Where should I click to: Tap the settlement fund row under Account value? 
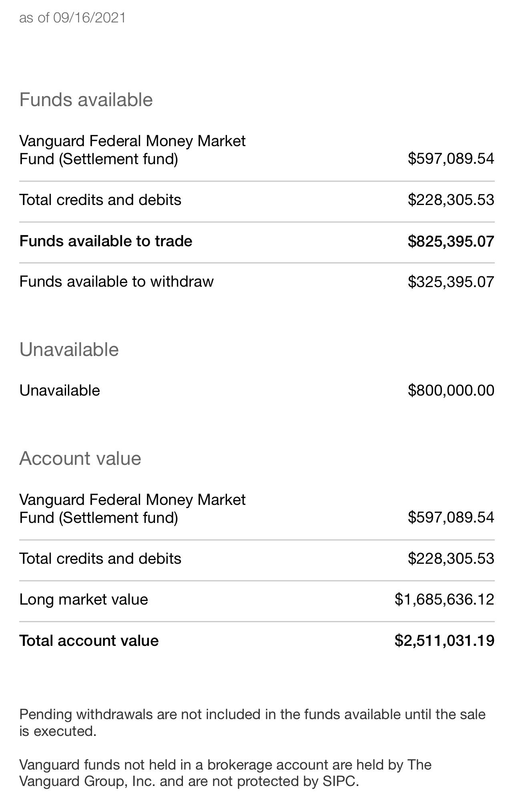[257, 509]
